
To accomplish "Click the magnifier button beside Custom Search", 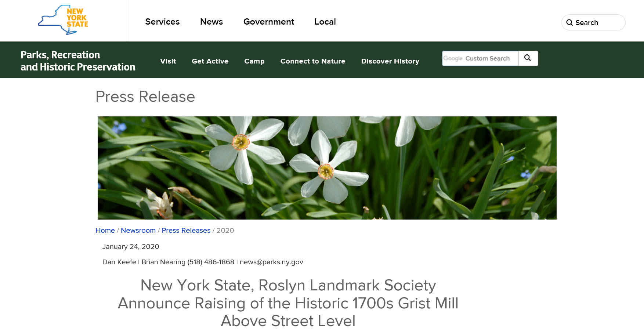I will point(528,58).
